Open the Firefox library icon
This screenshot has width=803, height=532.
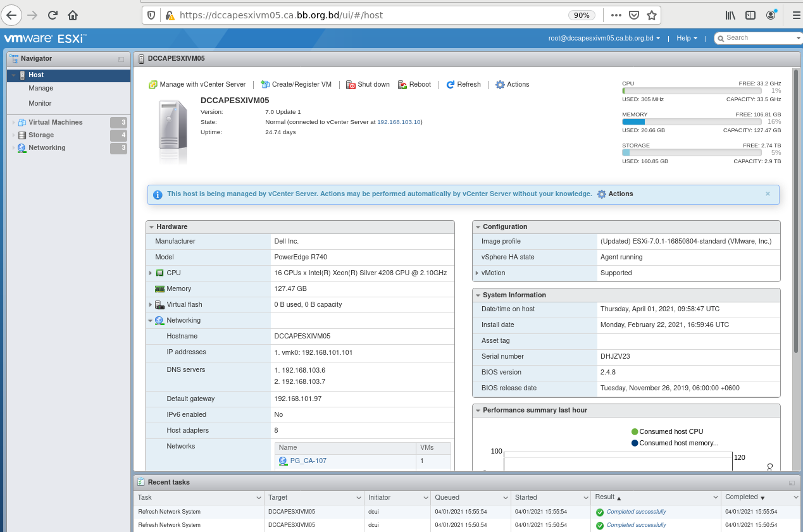730,15
